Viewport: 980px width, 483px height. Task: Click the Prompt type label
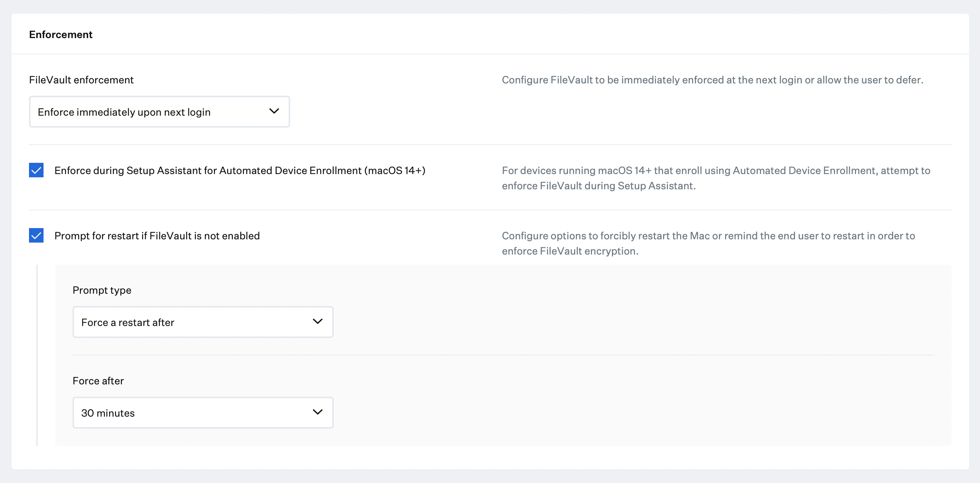coord(102,290)
